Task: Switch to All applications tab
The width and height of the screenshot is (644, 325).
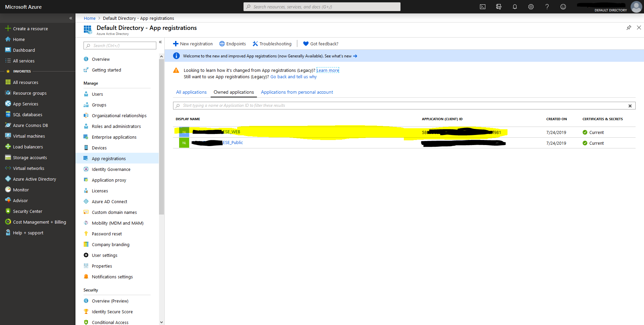Action: [191, 92]
